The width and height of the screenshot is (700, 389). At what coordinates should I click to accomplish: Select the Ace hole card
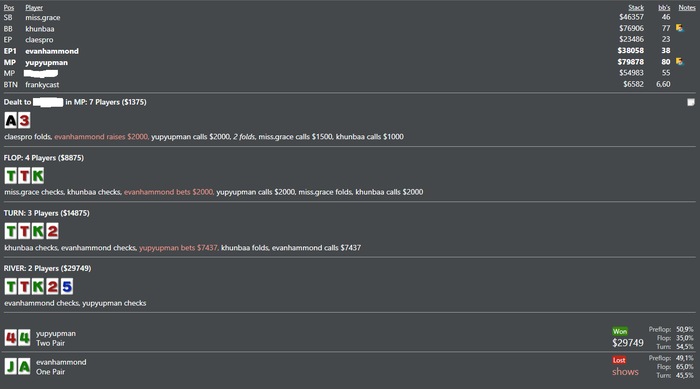point(11,120)
